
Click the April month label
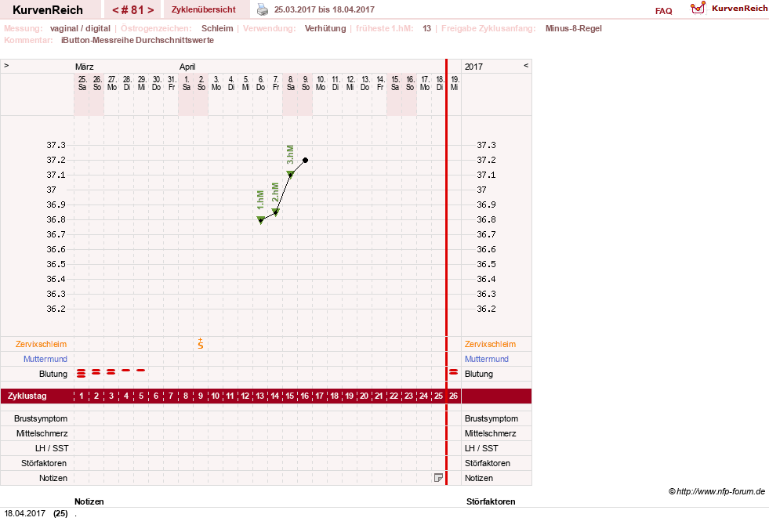tap(187, 67)
